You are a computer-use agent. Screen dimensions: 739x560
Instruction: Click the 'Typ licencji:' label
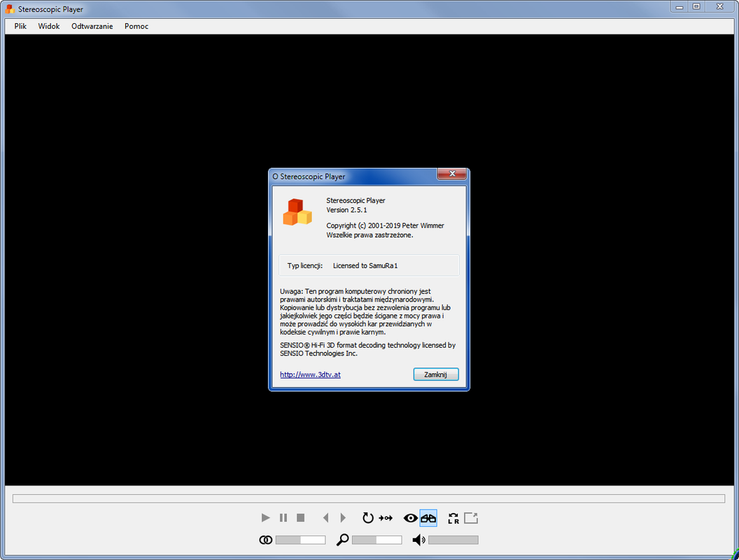[305, 266]
